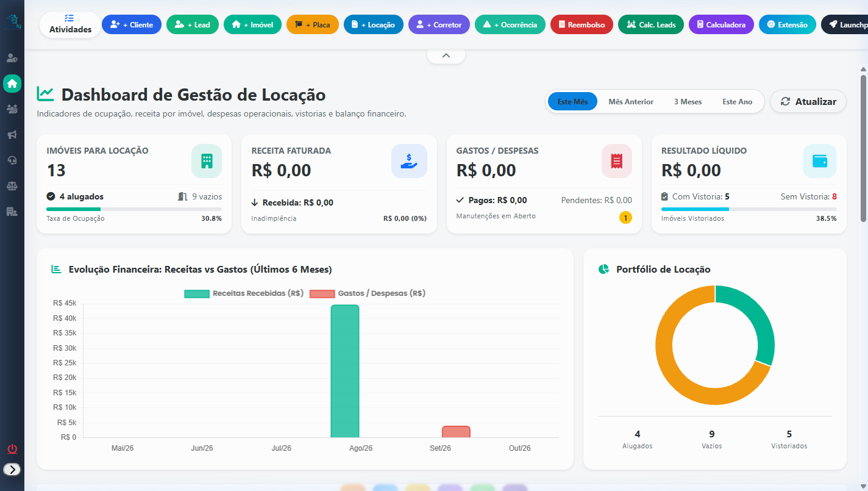Click the + Imóvel quick action
The image size is (868, 491).
[x=252, y=24]
